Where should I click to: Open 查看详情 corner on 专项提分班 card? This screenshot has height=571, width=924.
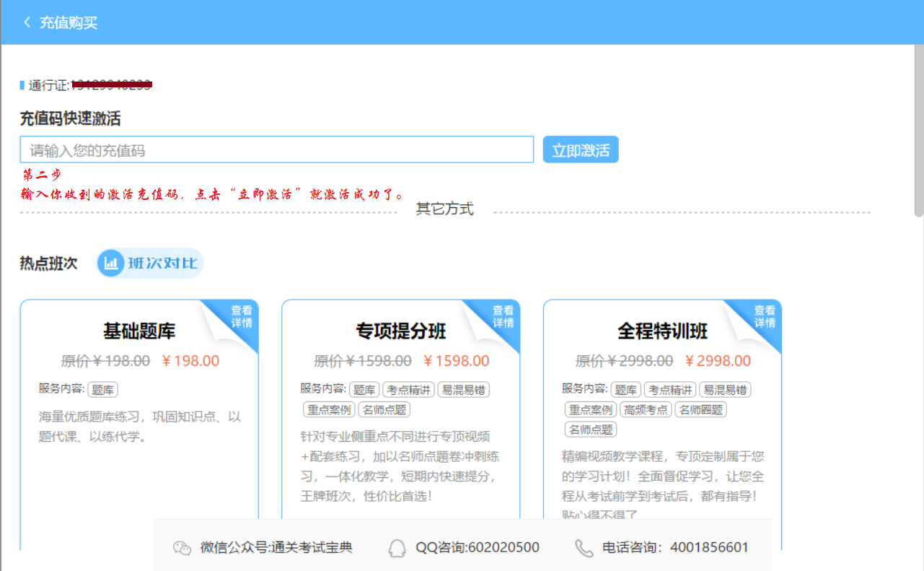pyautogui.click(x=503, y=317)
